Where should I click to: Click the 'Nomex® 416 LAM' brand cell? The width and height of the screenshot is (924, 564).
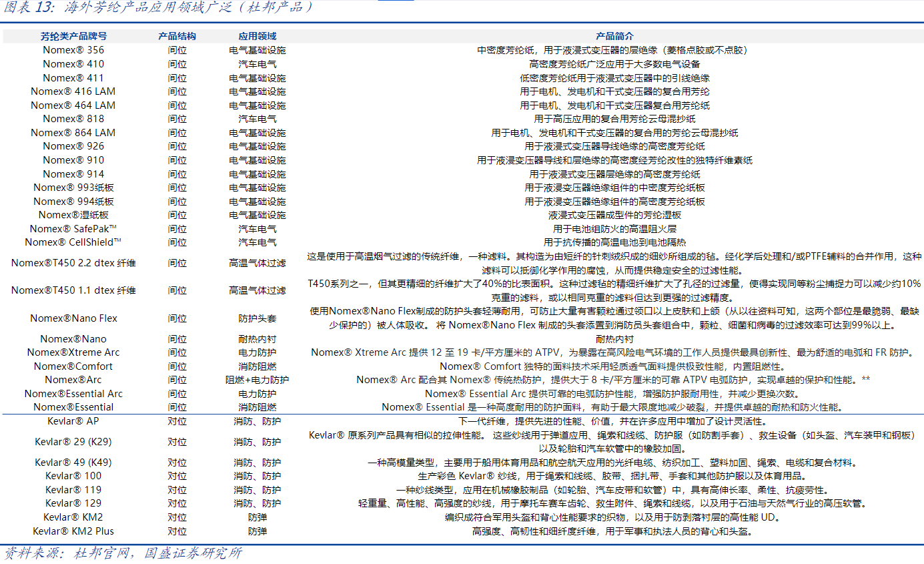[73, 91]
